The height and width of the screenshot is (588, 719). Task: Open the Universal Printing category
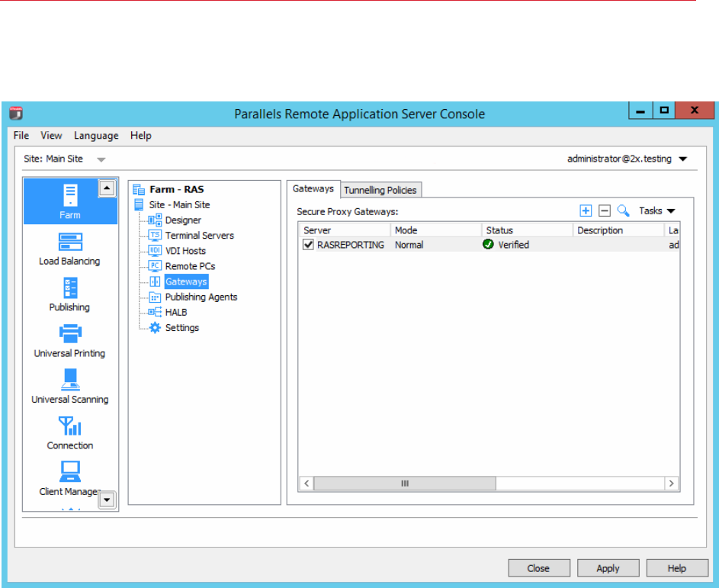point(69,341)
